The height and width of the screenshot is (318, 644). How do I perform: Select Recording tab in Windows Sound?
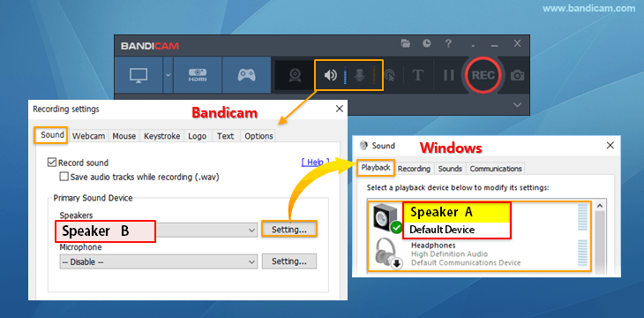pos(414,169)
